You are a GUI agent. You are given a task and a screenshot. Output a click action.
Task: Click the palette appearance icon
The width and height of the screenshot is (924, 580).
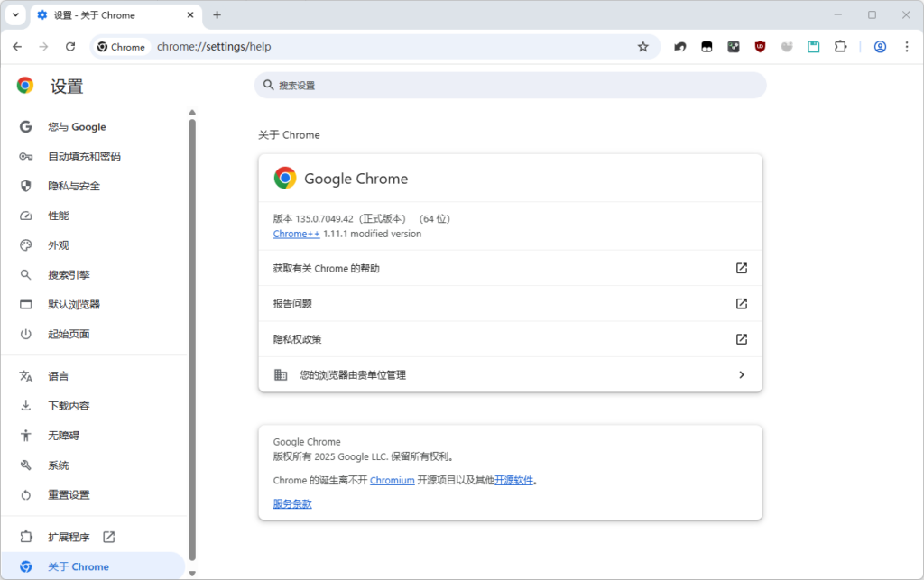pos(26,245)
